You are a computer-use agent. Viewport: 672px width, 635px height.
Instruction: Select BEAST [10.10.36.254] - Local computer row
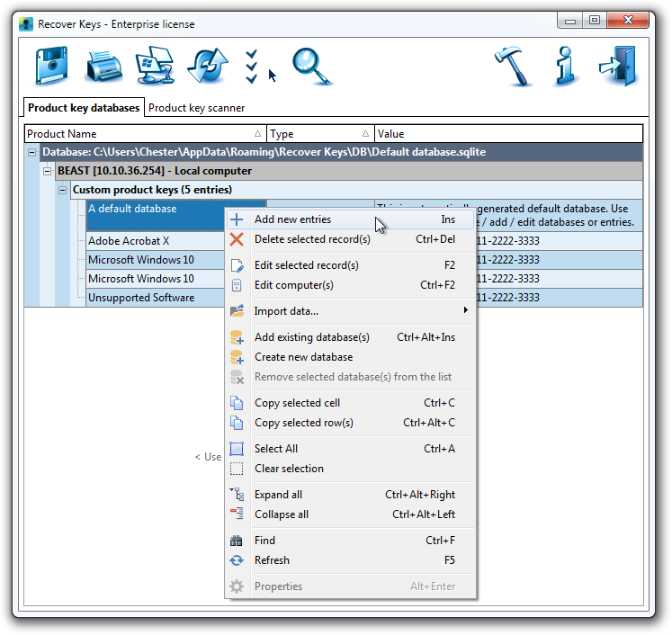pos(349,171)
